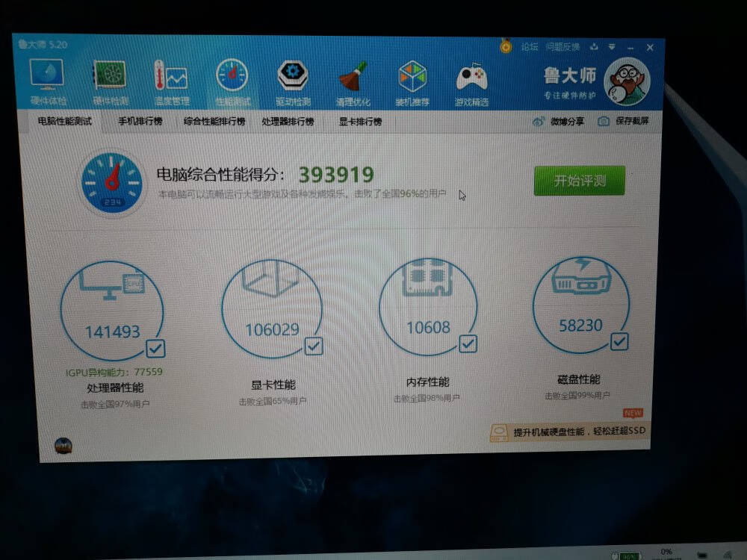Click the memory performance circle 10608
The image size is (747, 560).
pos(428,307)
